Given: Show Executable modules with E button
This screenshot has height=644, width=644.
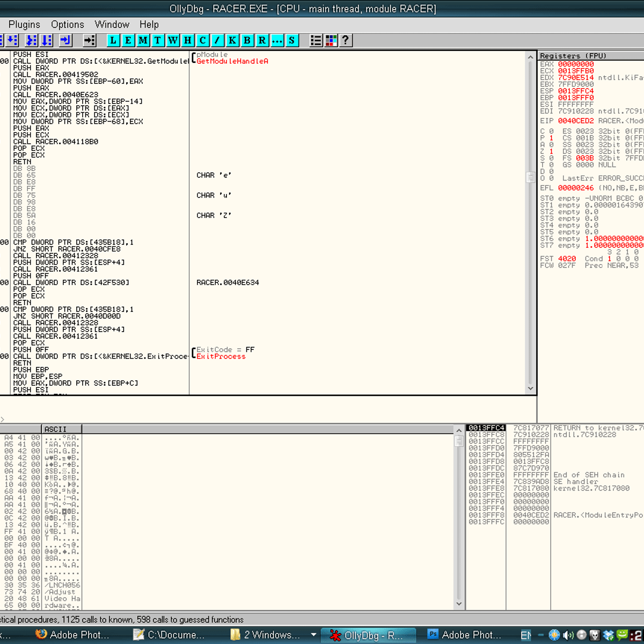Looking at the screenshot, I should [x=128, y=40].
